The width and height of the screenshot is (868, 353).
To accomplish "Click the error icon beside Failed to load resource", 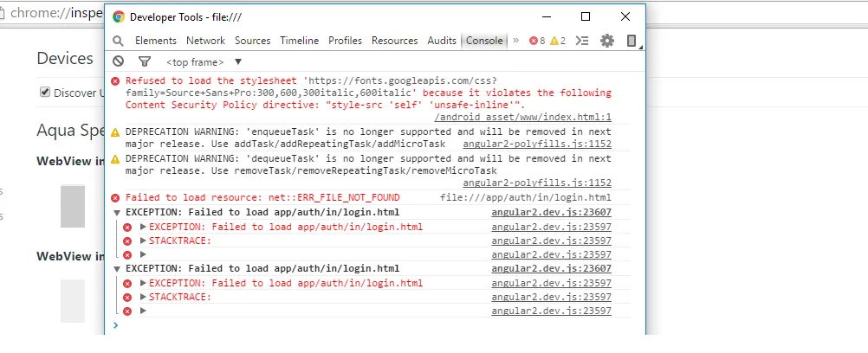I will pyautogui.click(x=115, y=197).
